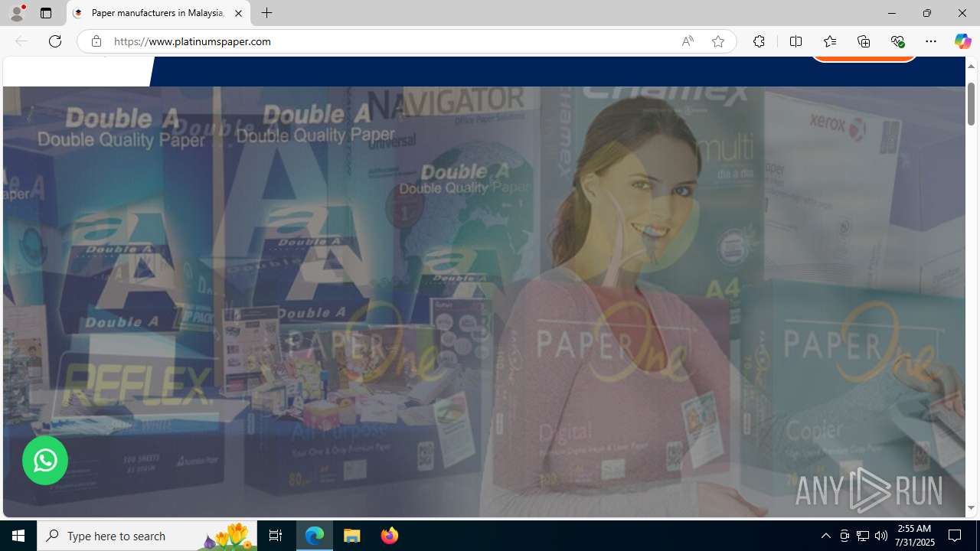Click the hero banner image
The width and height of the screenshot is (980, 551).
[484, 302]
